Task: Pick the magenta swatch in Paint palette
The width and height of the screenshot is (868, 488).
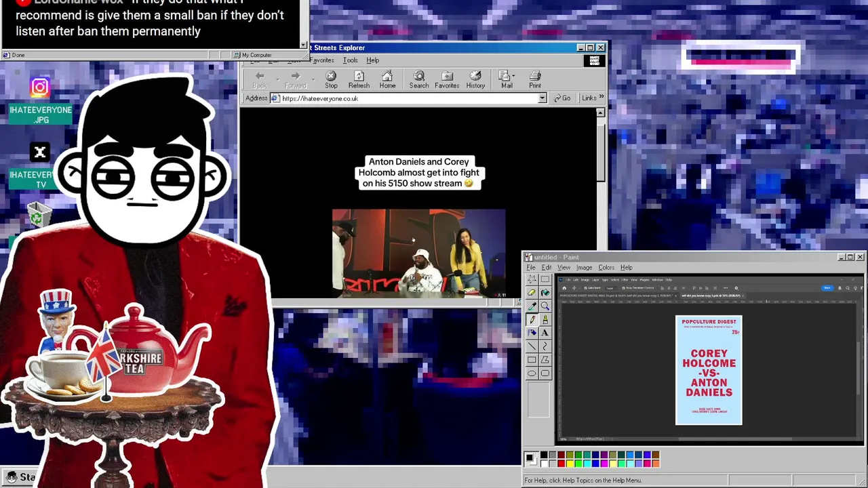Action: point(604,464)
